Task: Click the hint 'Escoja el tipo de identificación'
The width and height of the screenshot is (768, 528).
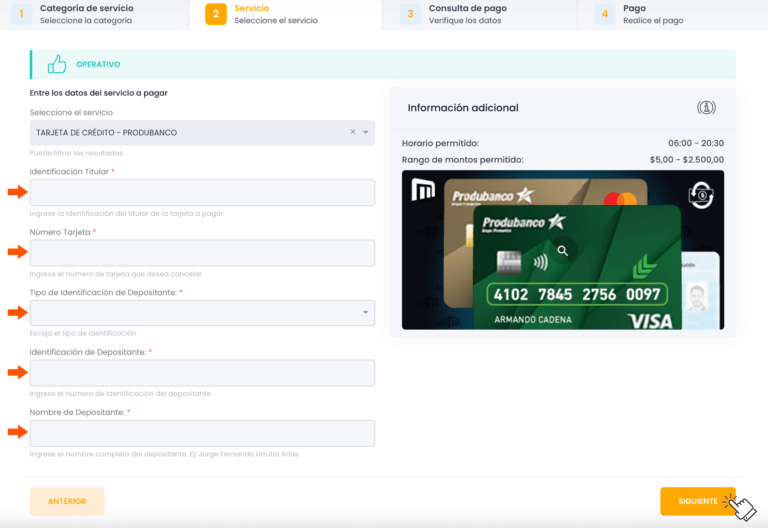Action: coord(83,333)
